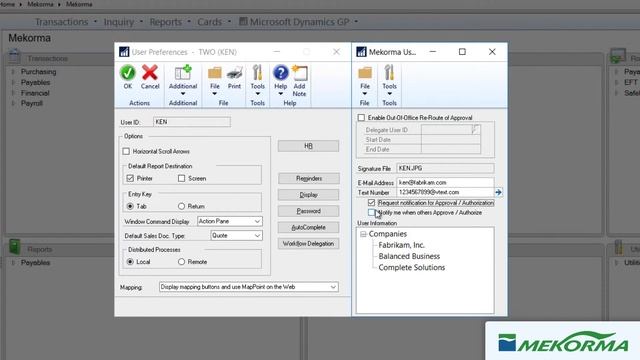The image size is (640, 360).
Task: Expand Financial in Transactions list
Action: coord(13,93)
